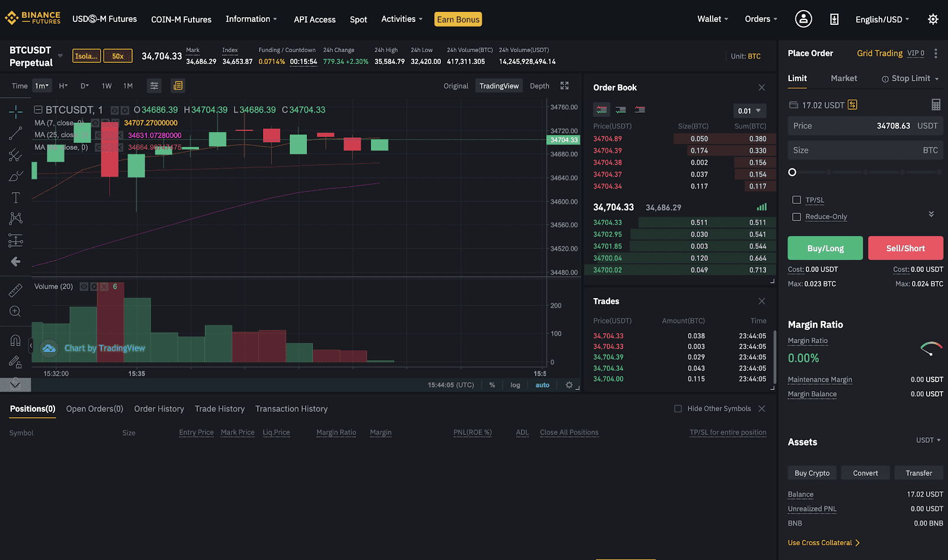Open the preferences gear in the header
The height and width of the screenshot is (560, 948).
pyautogui.click(x=933, y=20)
